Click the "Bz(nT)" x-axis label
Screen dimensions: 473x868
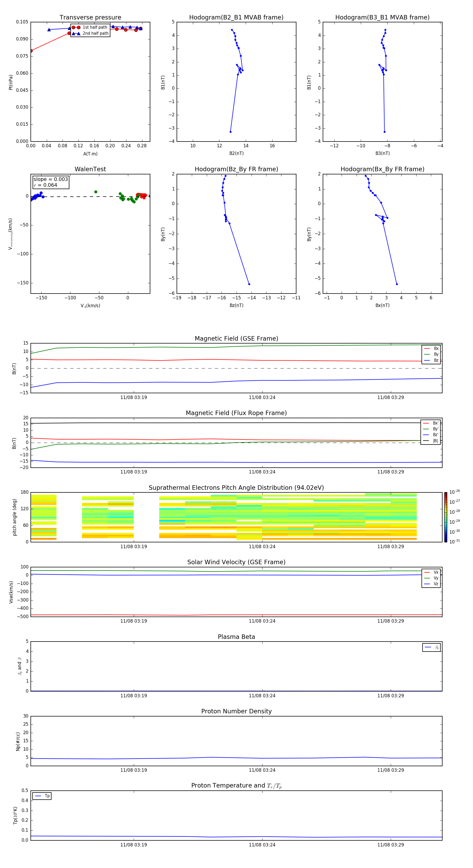236,305
